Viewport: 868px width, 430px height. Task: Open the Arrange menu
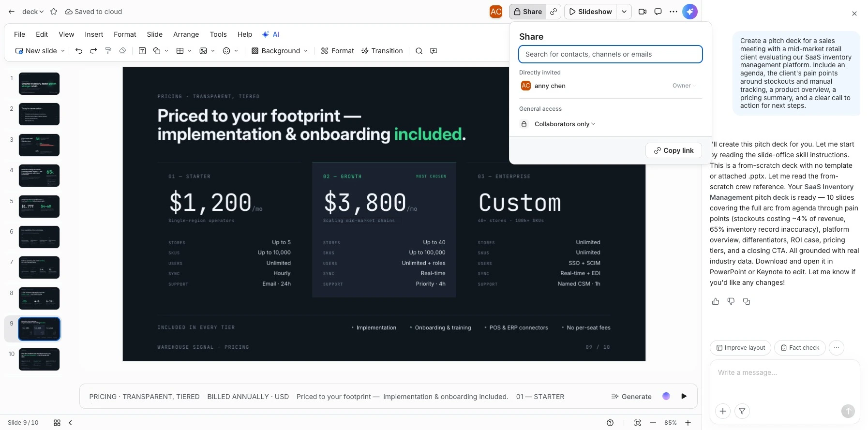(186, 34)
